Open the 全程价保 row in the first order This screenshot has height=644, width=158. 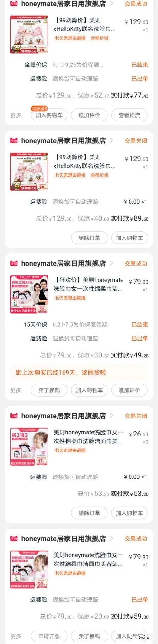[86, 65]
